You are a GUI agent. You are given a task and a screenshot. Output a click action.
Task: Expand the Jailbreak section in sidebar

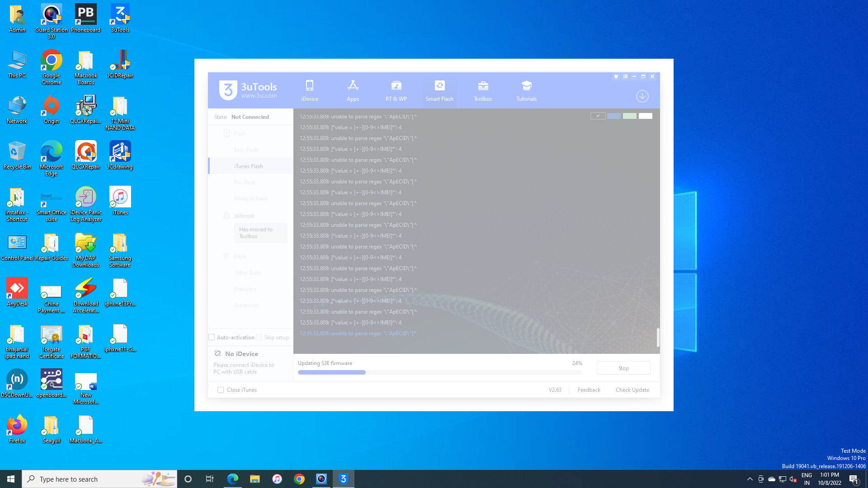244,216
